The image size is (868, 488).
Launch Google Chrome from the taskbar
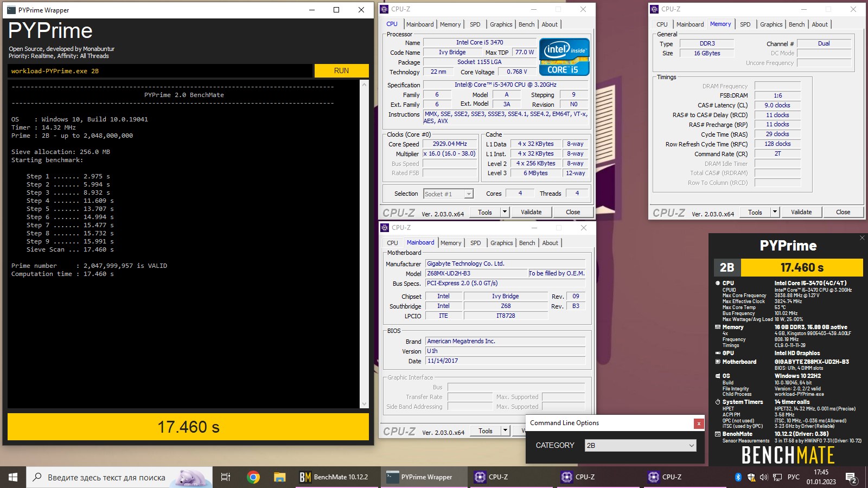coord(253,477)
